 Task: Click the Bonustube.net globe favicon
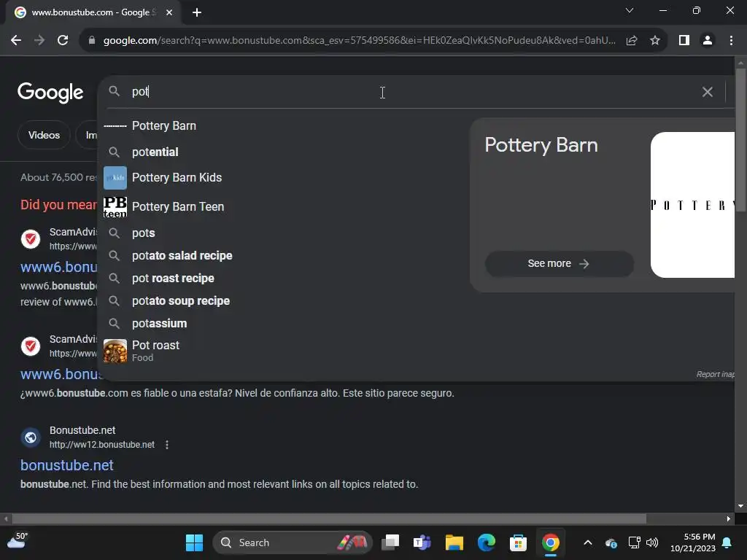(31, 437)
